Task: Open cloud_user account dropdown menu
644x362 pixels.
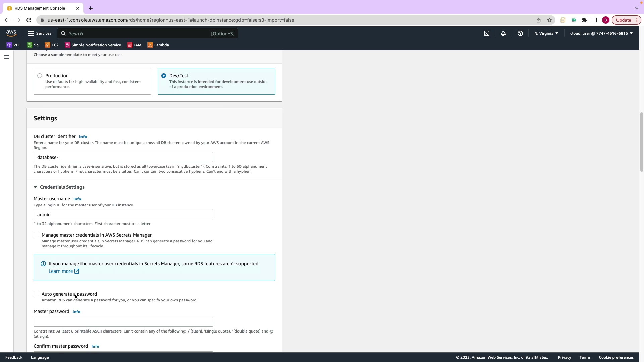Action: tap(601, 33)
